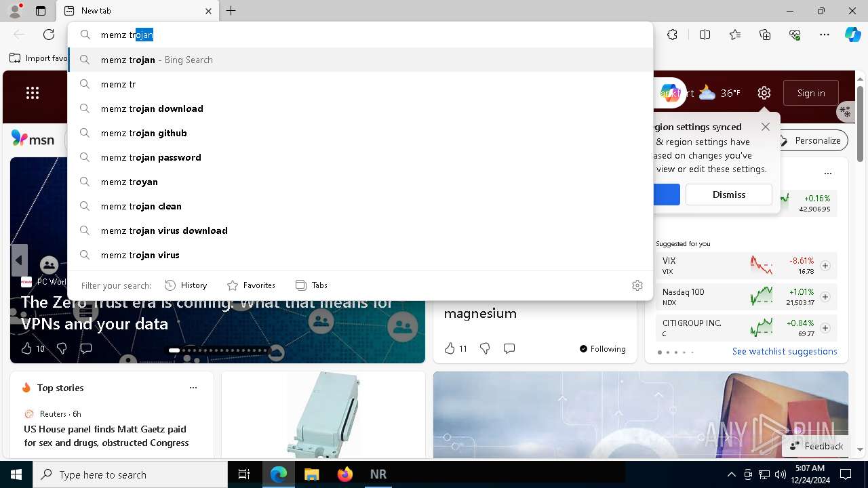Viewport: 868px width, 488px height.
Task: Go to previous carousel slide
Action: [19, 260]
